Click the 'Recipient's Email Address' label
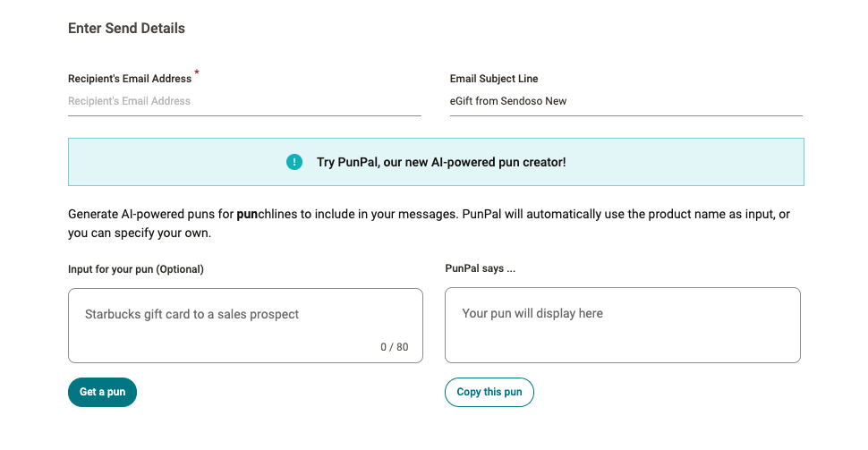 (x=130, y=79)
